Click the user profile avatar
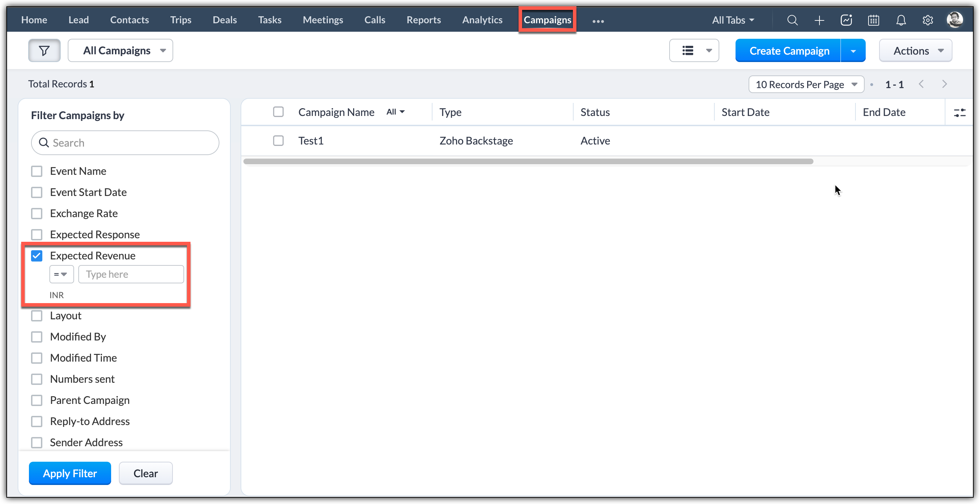Image resolution: width=980 pixels, height=504 pixels. (x=955, y=19)
